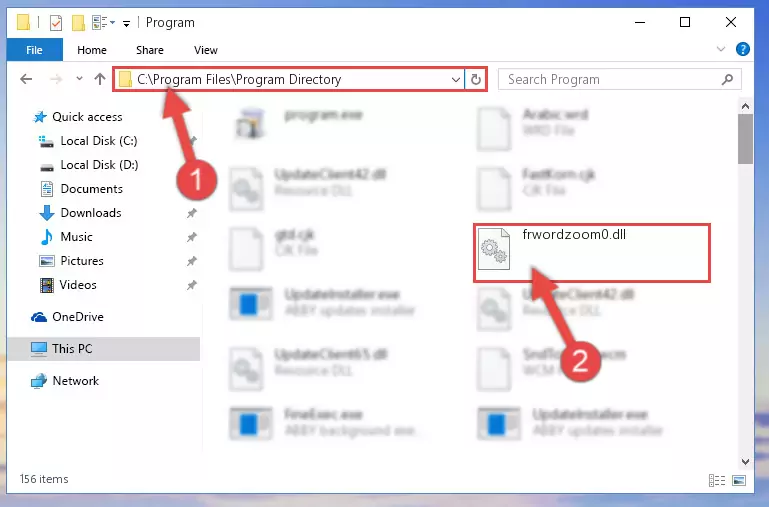Select the frwordzoom0.dll file
This screenshot has height=507, width=769.
(591, 253)
